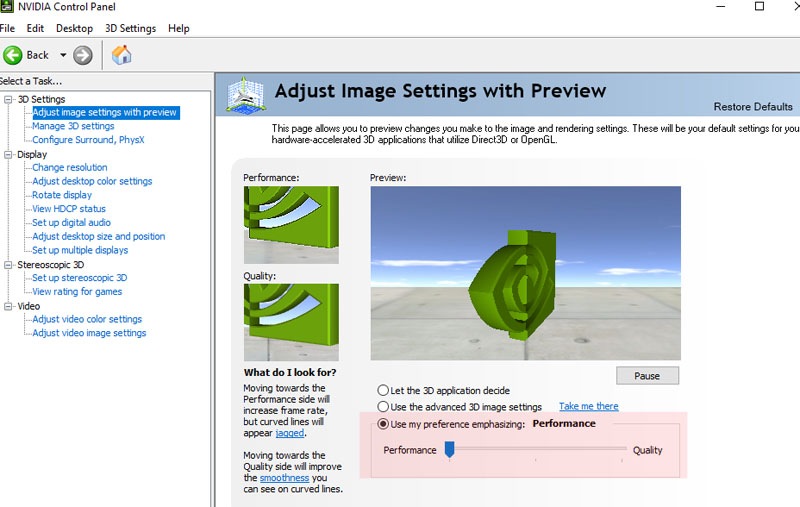Click the "Stereoscopic 3D" category label

[51, 265]
